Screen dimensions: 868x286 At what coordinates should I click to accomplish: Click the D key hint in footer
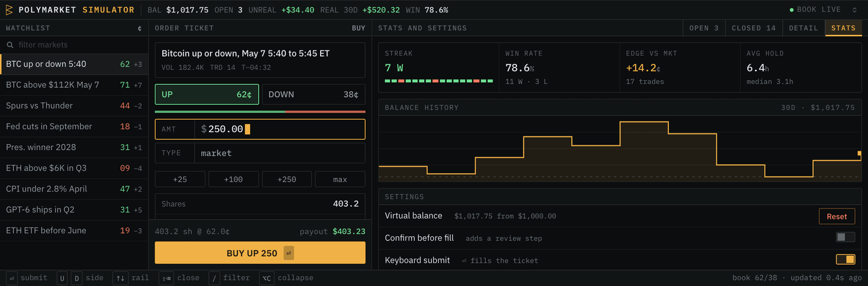pos(76,278)
